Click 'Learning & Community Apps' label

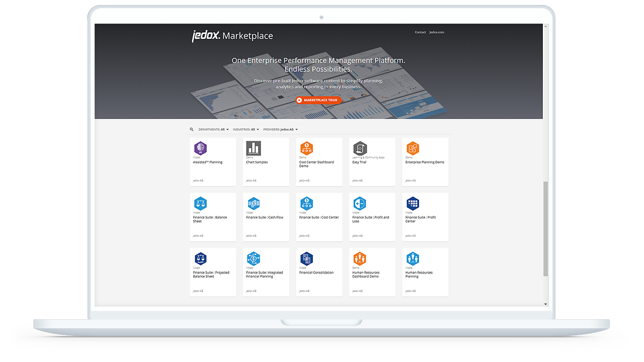pos(368,158)
